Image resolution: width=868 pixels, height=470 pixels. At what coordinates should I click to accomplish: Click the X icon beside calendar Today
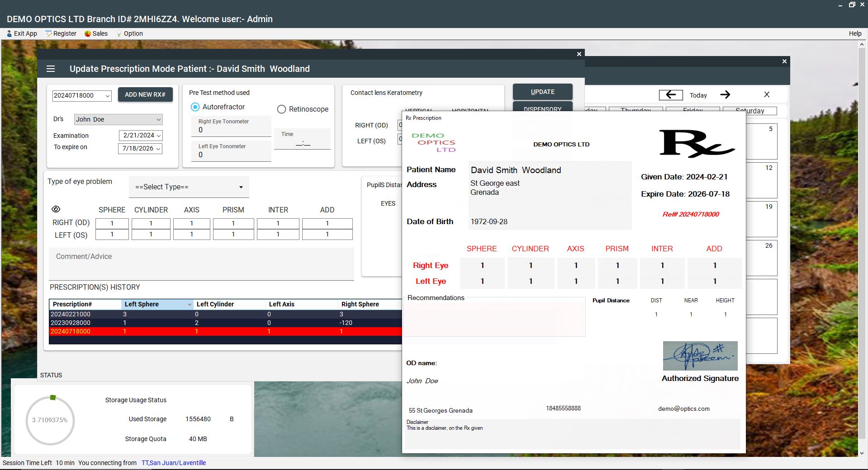767,94
